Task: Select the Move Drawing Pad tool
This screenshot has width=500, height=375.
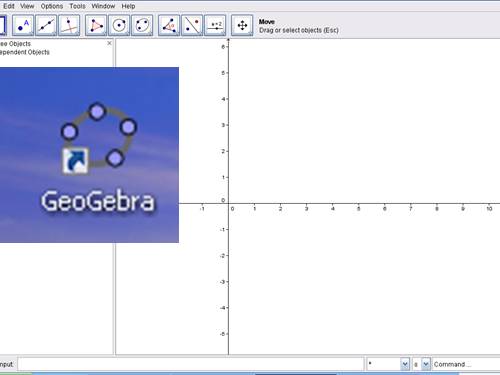Action: coord(242,25)
